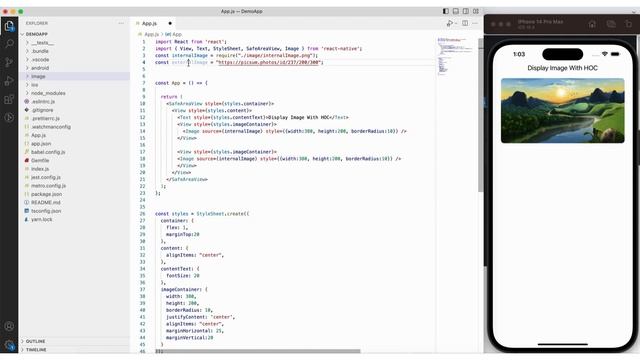The image size is (640, 360).
Task: Click 'Display Image With HOC' title in simulator
Action: pyautogui.click(x=562, y=68)
